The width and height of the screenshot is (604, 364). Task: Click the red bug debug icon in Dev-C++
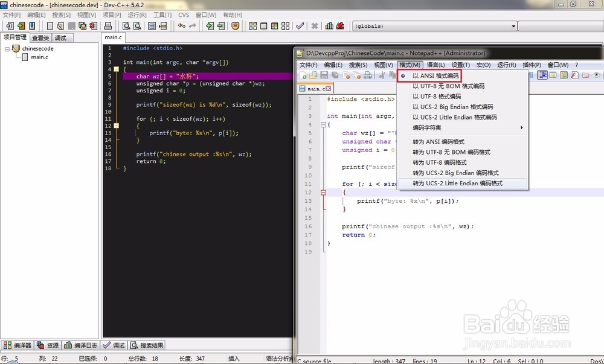click(340, 26)
